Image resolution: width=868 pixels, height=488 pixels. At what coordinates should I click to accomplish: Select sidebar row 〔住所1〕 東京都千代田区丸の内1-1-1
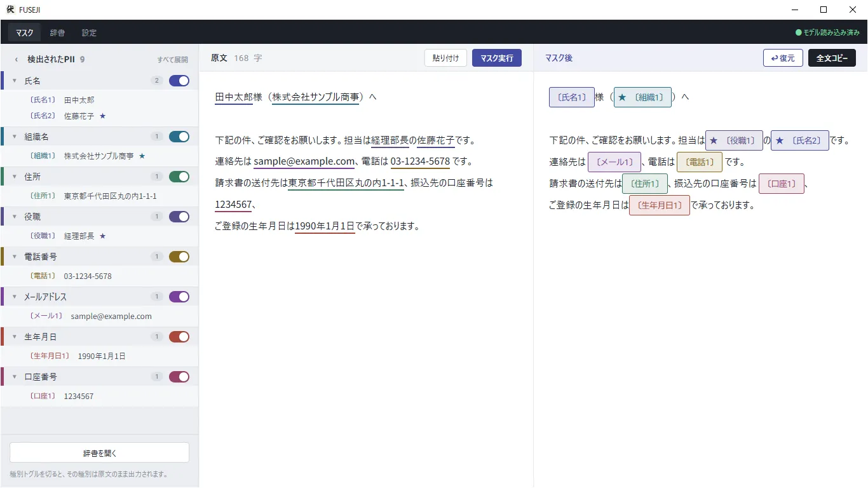(x=100, y=196)
